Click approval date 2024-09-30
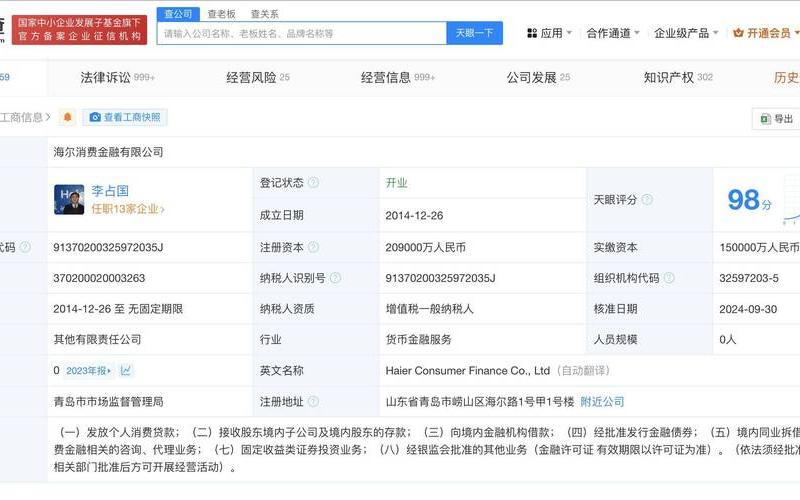The image size is (800, 500). click(748, 309)
